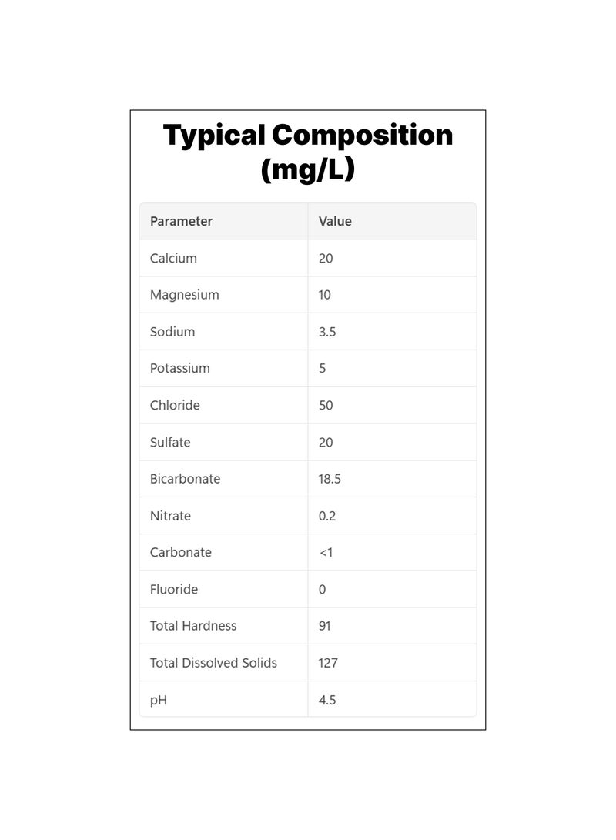616x840 pixels.
Task: Click the Sulfate row label
Action: (170, 442)
